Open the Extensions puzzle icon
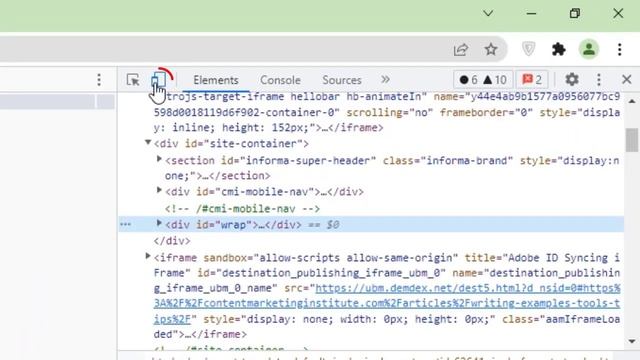 point(558,49)
